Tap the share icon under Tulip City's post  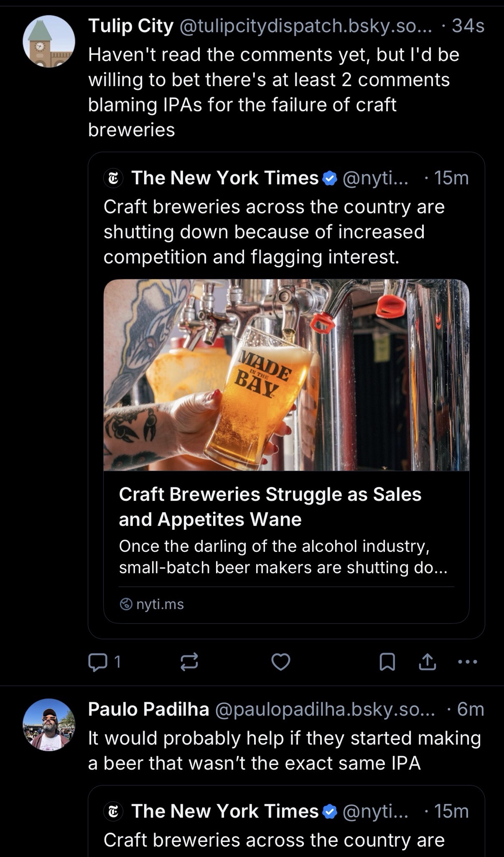click(x=427, y=662)
